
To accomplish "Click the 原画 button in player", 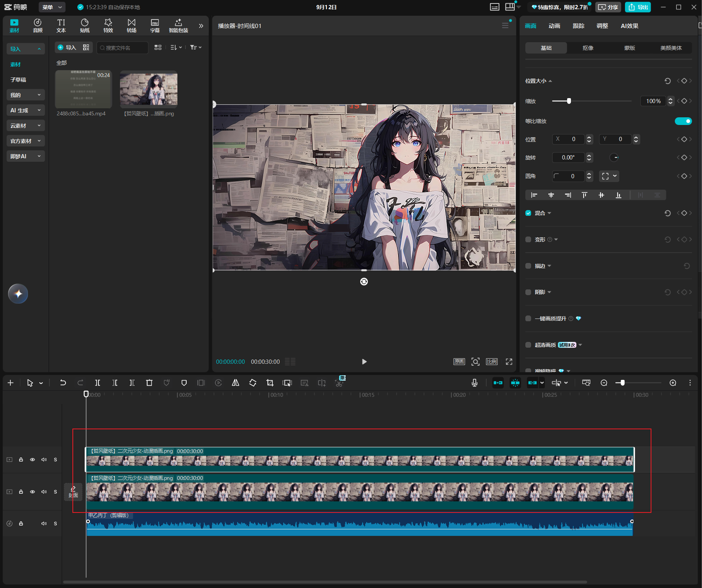I will (x=459, y=361).
